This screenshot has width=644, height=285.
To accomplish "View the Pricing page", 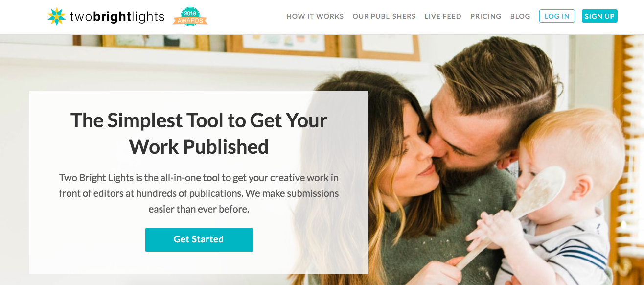I will click(x=486, y=16).
